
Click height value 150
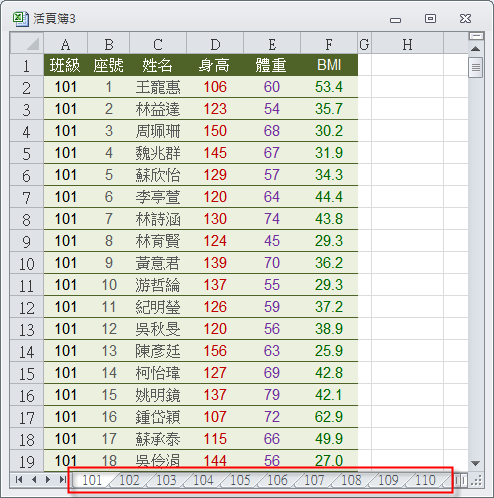pos(215,131)
